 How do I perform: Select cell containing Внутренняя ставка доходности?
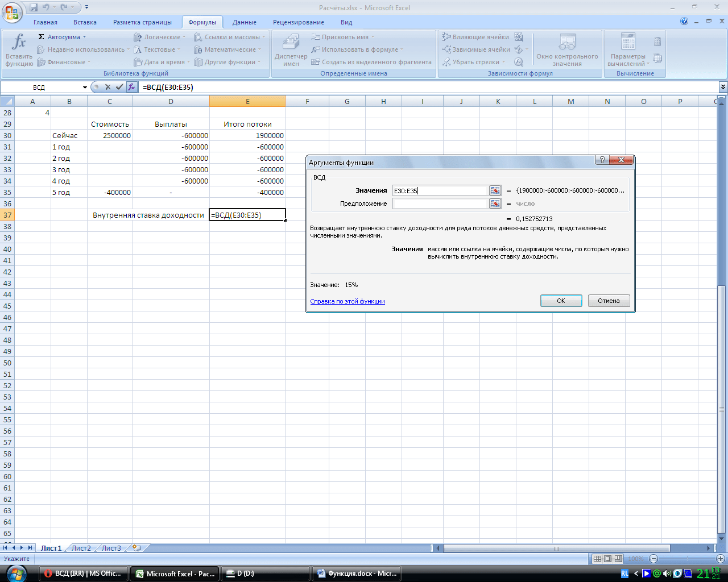(x=148, y=215)
